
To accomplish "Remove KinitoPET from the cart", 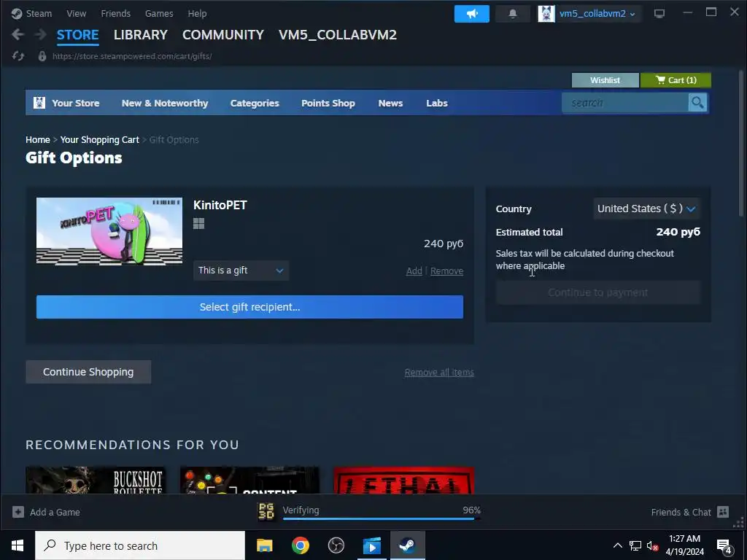I will pos(447,271).
